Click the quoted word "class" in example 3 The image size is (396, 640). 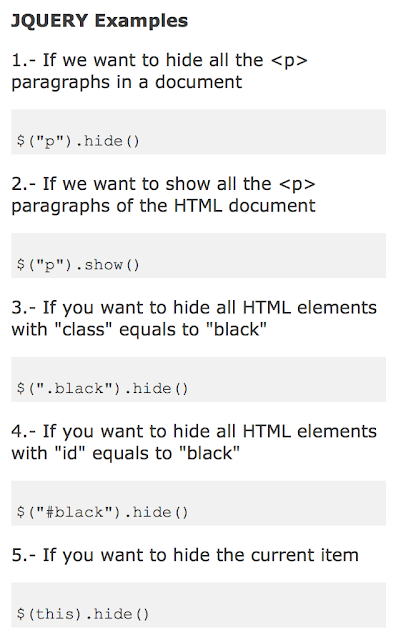[83, 329]
